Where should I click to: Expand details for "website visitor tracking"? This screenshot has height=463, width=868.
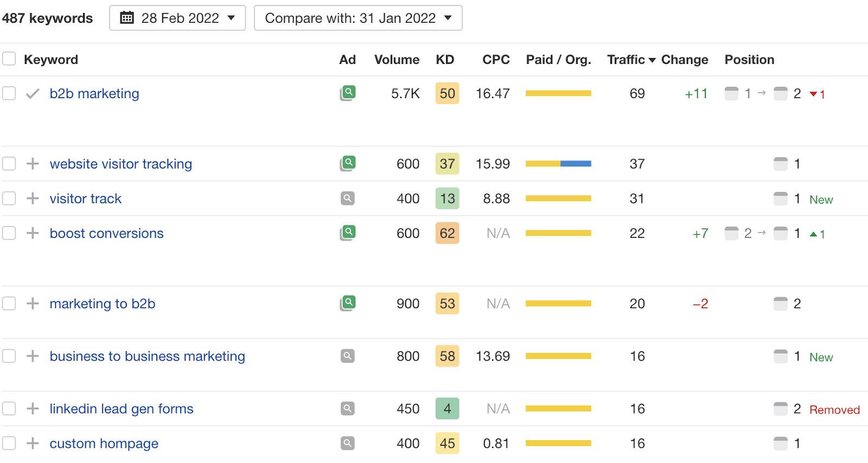click(32, 163)
